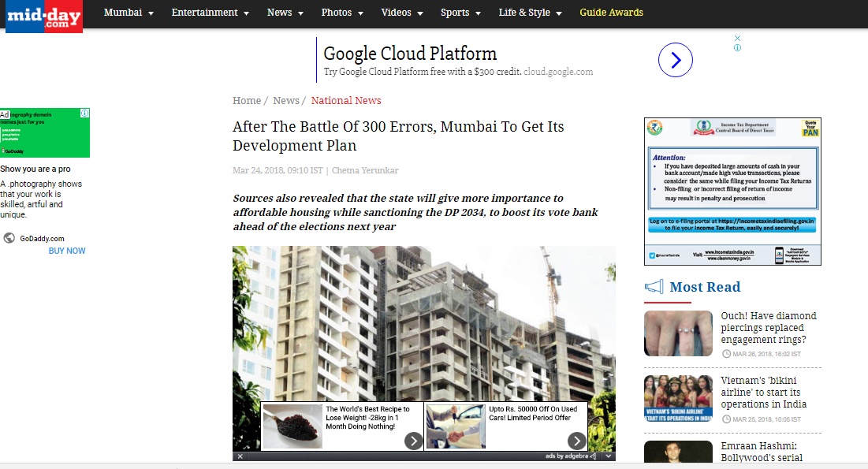The width and height of the screenshot is (868, 469).
Task: Collapse the adgebra ads with the chevron
Action: (x=609, y=456)
